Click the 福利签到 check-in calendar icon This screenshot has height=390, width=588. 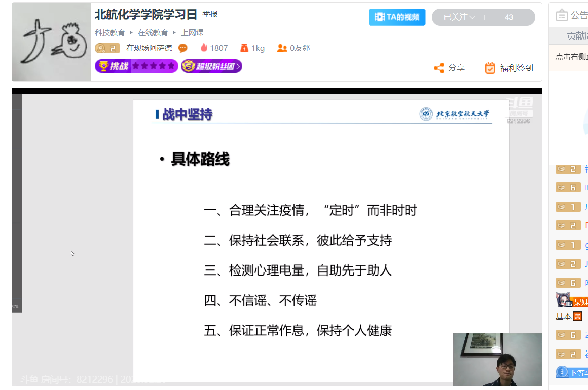pyautogui.click(x=490, y=68)
